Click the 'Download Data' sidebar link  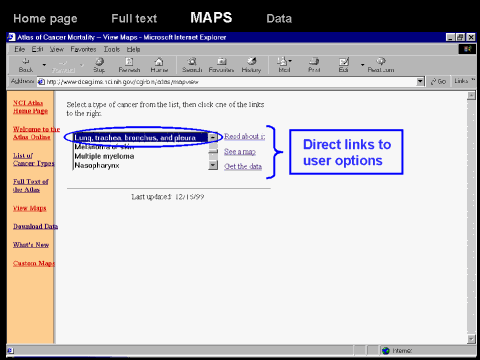tap(35, 226)
